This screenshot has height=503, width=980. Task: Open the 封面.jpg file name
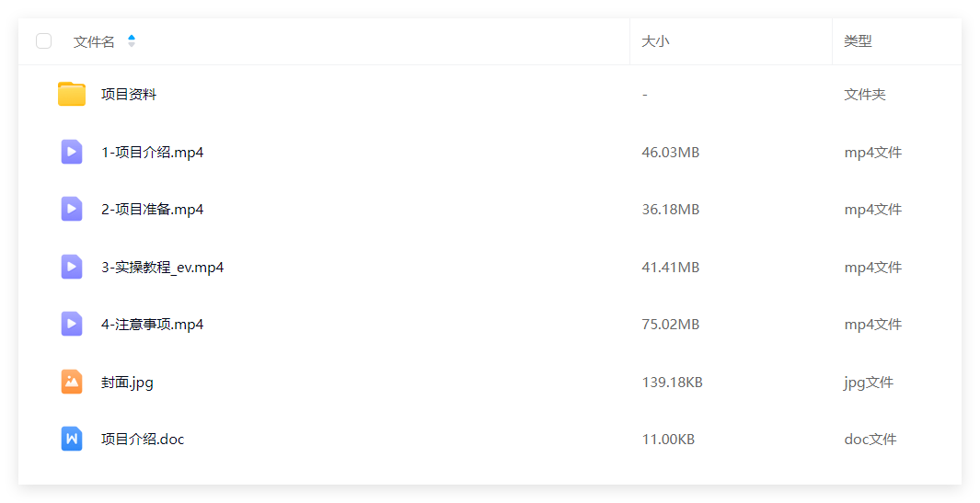pos(128,383)
